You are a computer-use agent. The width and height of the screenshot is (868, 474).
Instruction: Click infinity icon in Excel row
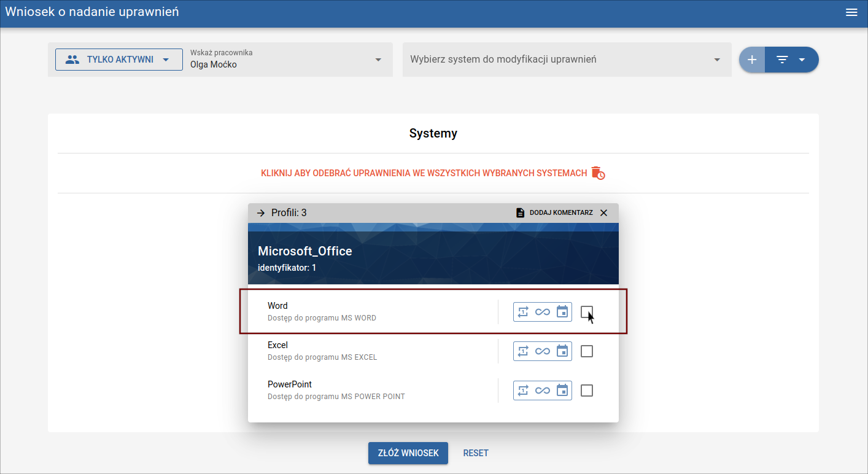click(x=543, y=351)
